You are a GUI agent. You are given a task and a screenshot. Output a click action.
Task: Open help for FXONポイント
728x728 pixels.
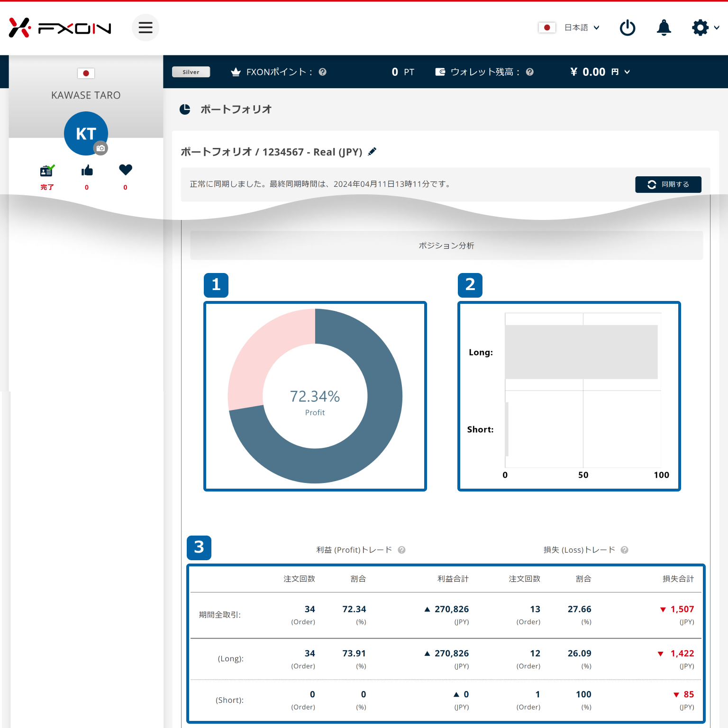point(323,72)
